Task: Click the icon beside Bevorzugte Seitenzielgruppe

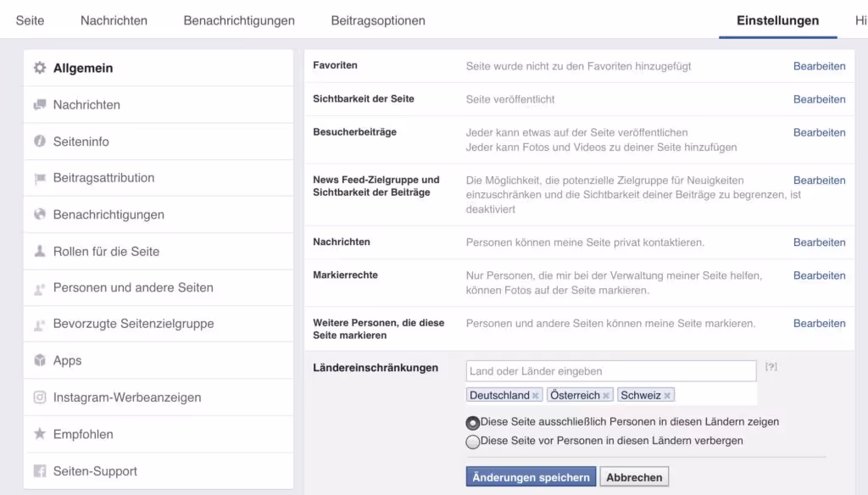Action: click(x=39, y=325)
